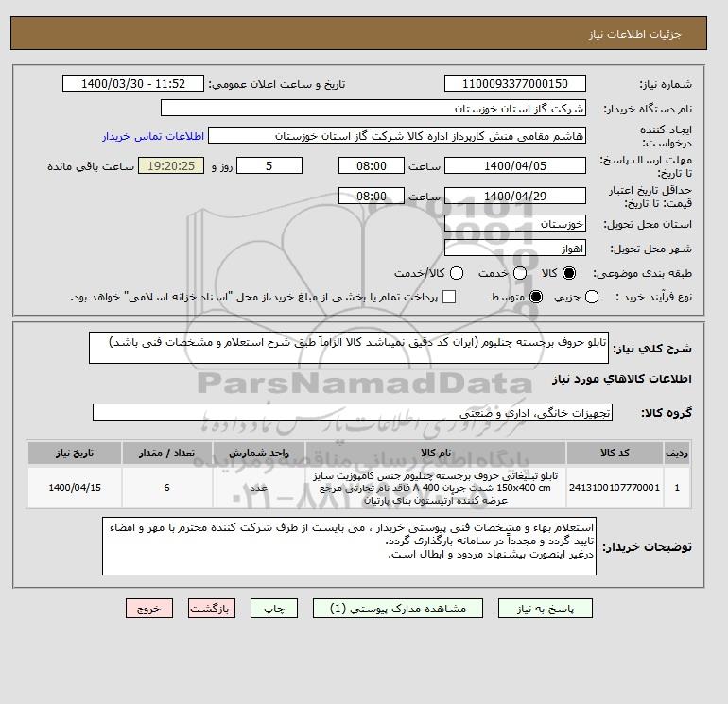The height and width of the screenshot is (704, 728).
Task: Click the چاپ print button
Action: pyautogui.click(x=274, y=609)
